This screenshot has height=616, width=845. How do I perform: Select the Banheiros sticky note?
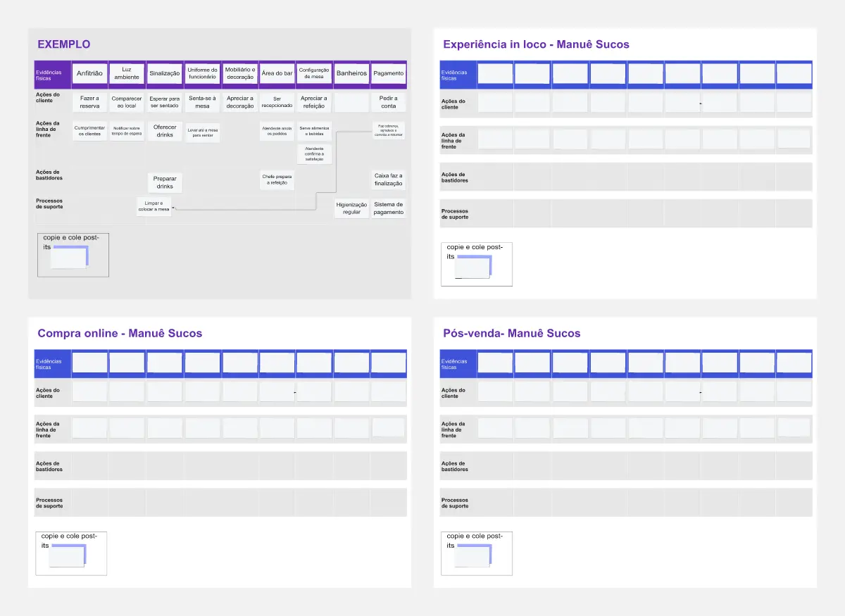coord(351,73)
